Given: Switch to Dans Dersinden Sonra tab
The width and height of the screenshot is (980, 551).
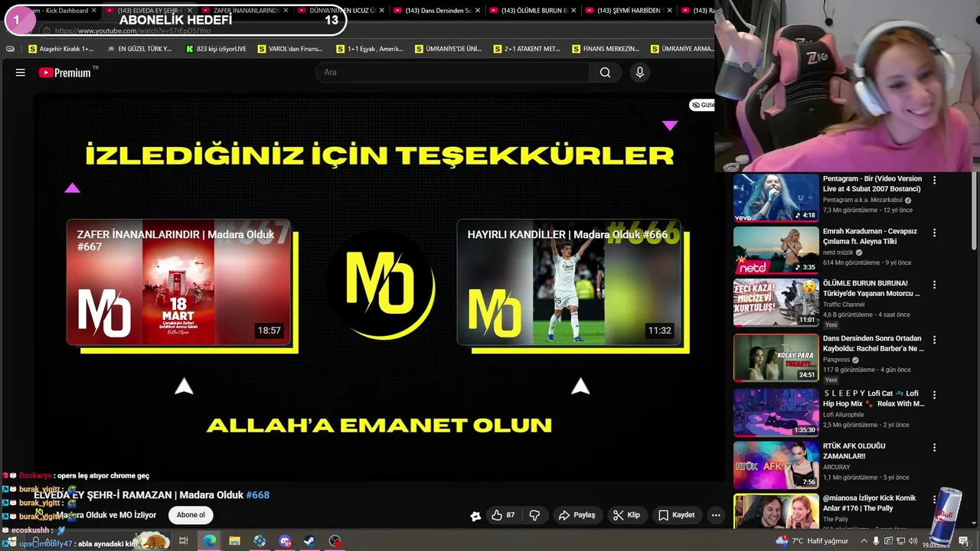Looking at the screenshot, I should 436,11.
